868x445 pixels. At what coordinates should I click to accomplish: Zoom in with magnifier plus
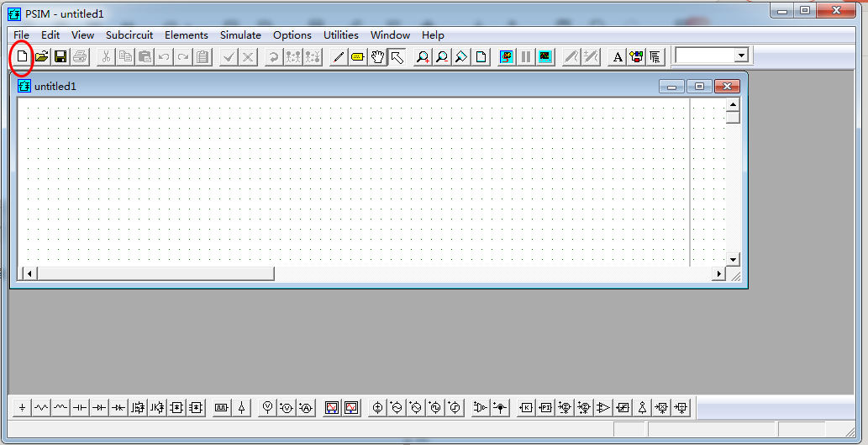pos(423,56)
